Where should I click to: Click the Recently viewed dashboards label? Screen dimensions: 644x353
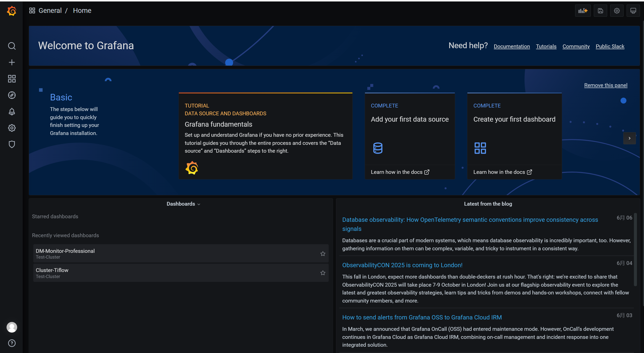pos(65,235)
